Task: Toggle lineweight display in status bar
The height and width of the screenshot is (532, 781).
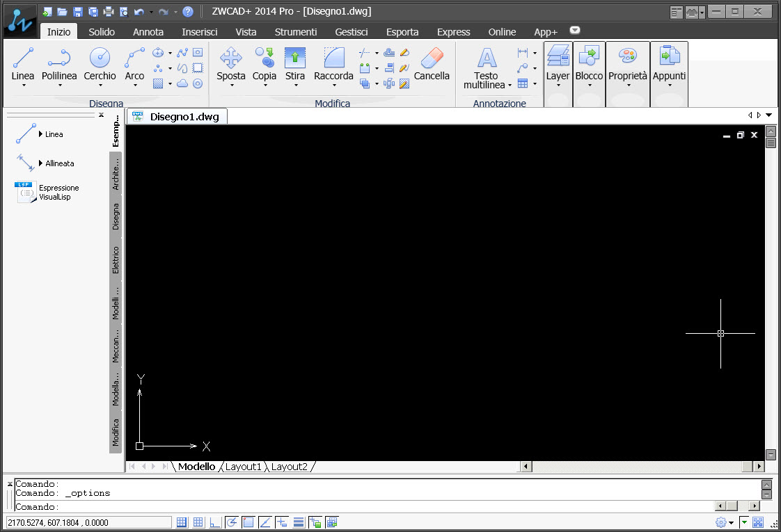Action: (x=299, y=522)
